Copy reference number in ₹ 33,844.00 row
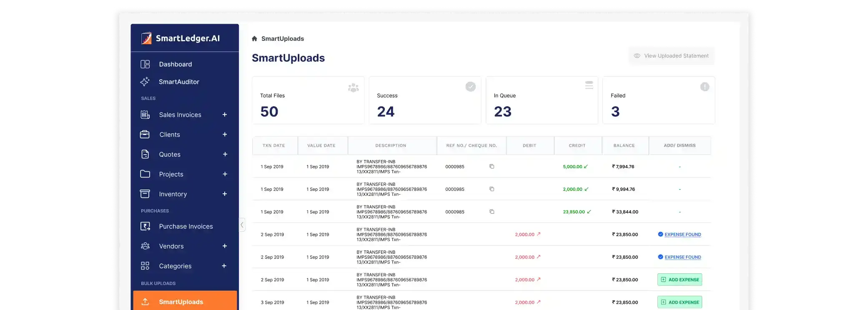 [x=492, y=212]
